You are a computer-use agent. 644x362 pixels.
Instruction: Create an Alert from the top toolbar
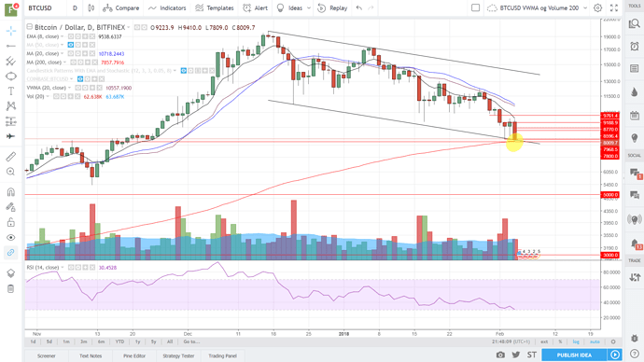(x=256, y=7)
